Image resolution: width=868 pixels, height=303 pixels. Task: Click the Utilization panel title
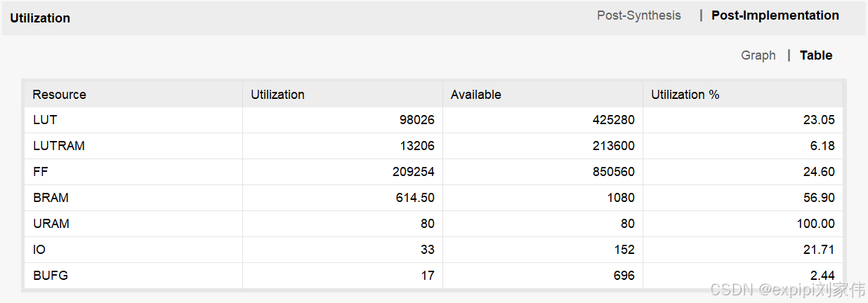click(40, 18)
